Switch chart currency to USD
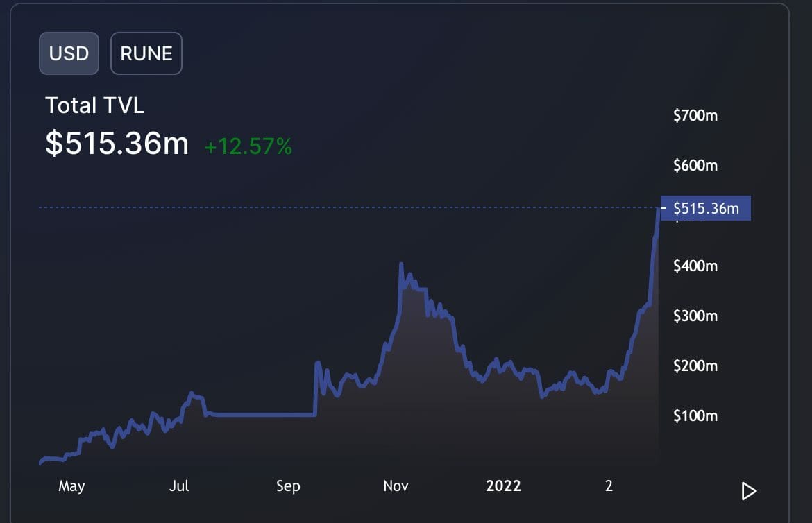The width and height of the screenshot is (812, 523). point(69,53)
